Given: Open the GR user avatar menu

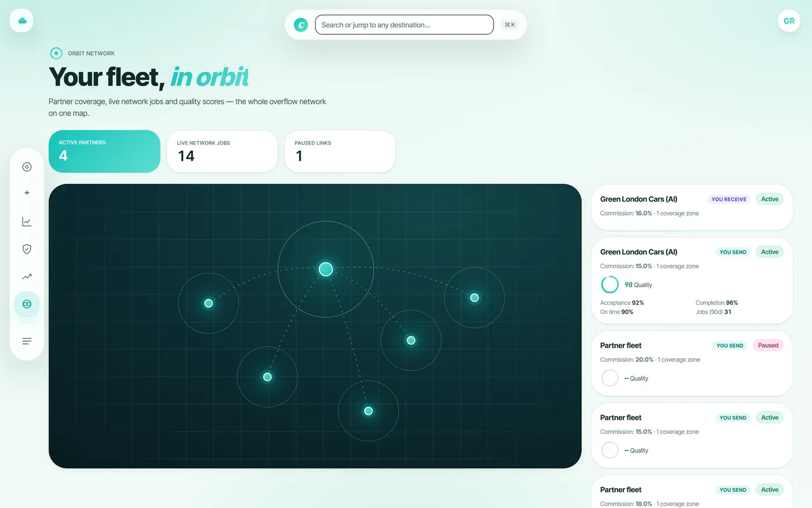Looking at the screenshot, I should pyautogui.click(x=789, y=21).
